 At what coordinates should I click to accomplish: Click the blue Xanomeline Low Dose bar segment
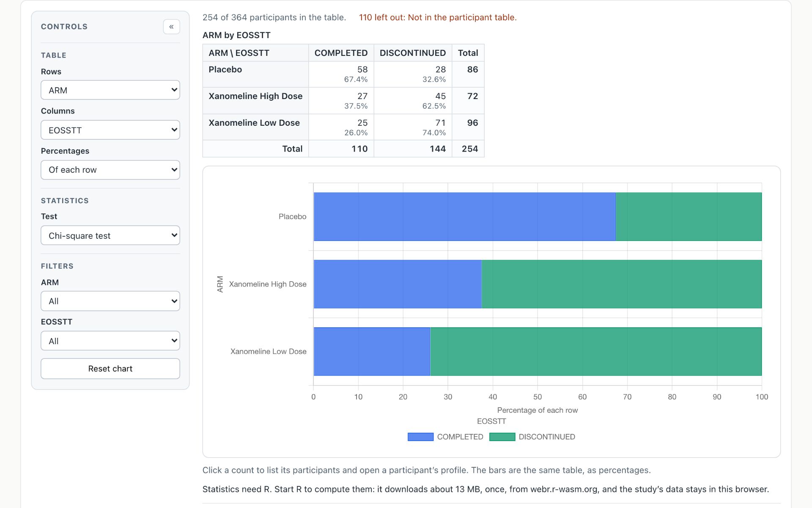point(372,351)
